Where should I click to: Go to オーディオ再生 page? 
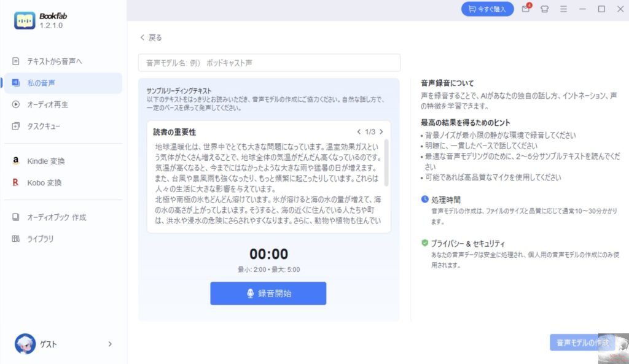tap(47, 104)
